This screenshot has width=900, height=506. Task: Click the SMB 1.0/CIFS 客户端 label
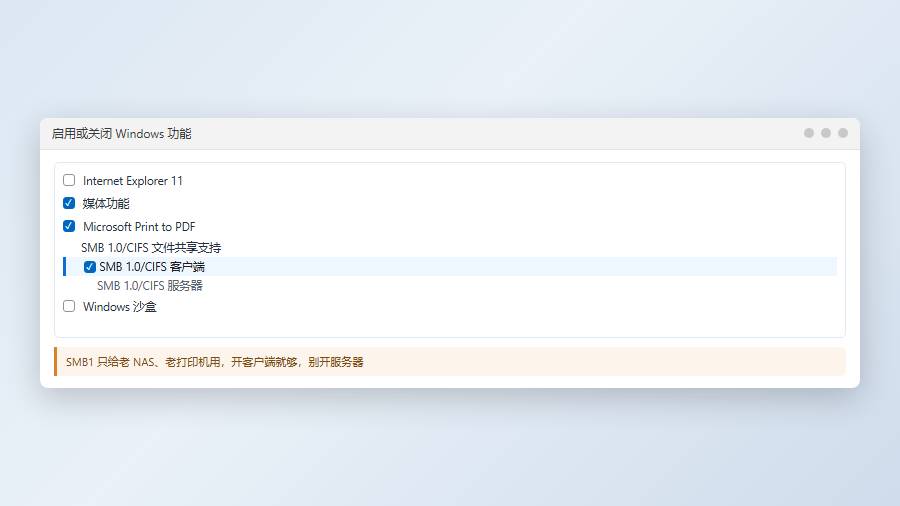click(152, 267)
